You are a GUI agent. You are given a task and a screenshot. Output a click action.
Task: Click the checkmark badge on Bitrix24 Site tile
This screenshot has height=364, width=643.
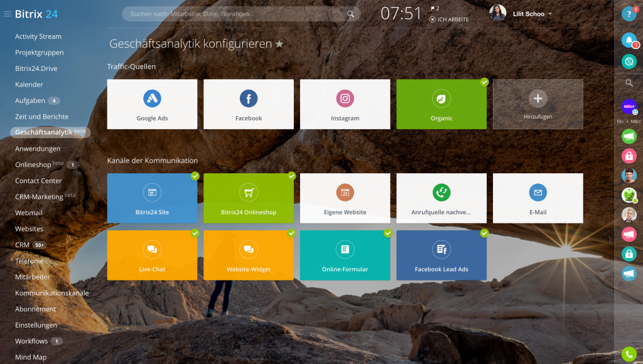tap(195, 176)
